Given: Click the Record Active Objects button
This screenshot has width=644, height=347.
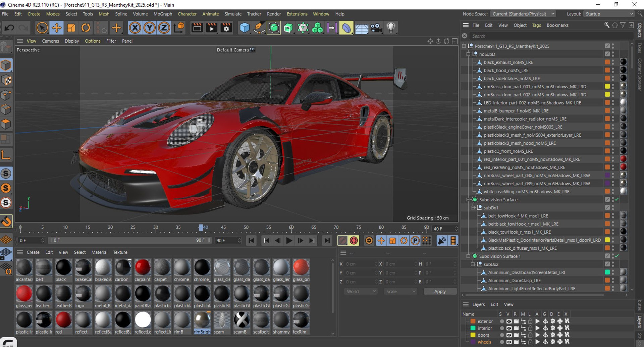Looking at the screenshot, I should [342, 240].
